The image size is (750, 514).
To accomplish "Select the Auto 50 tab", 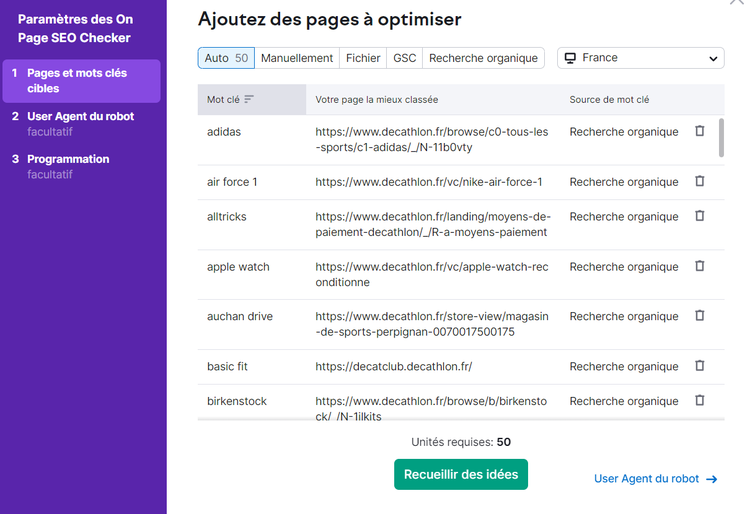I will [226, 58].
